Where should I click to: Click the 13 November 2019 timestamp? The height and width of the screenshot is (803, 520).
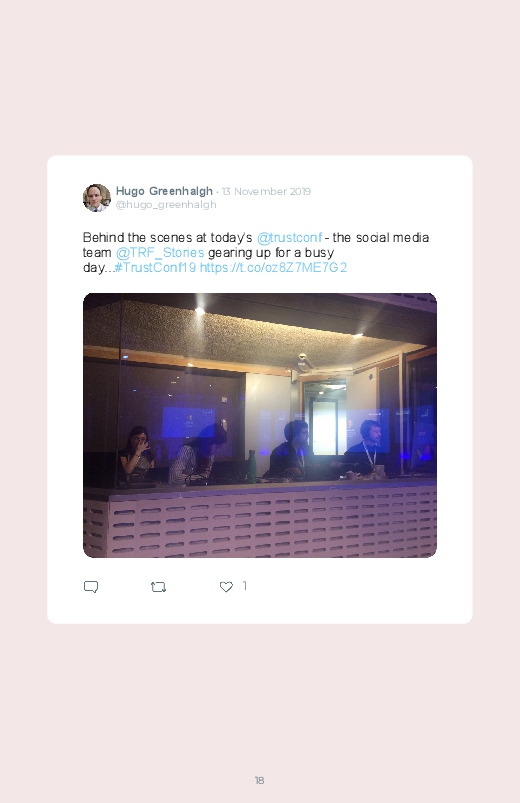[266, 192]
